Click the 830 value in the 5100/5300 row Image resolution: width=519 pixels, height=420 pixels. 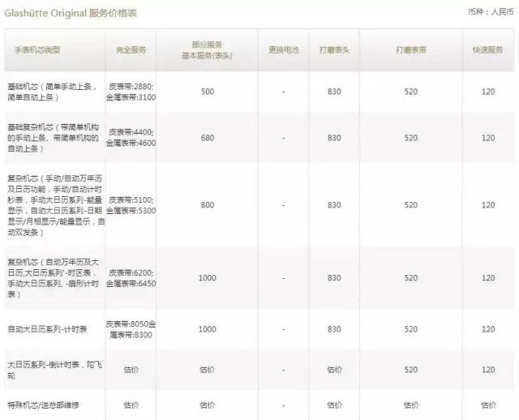click(334, 205)
